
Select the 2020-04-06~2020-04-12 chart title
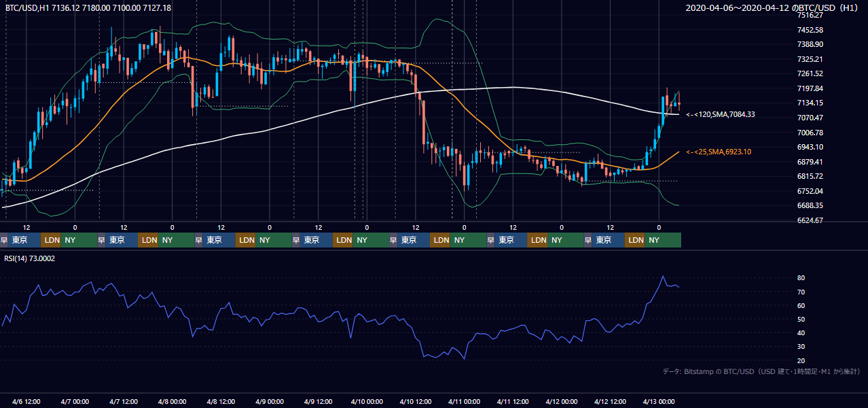[x=772, y=8]
